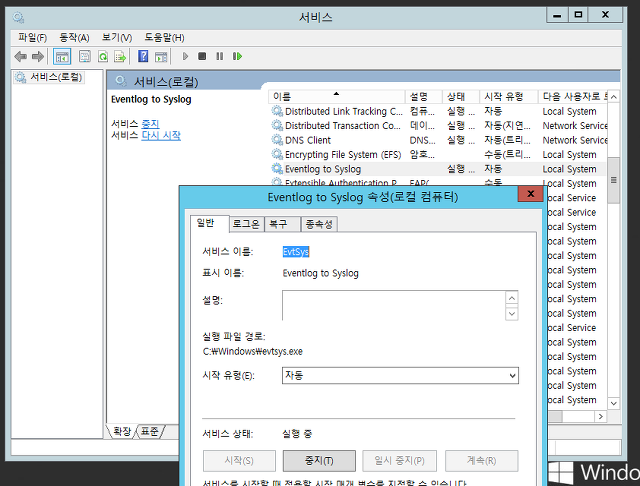Sort by the 설명 column header
This screenshot has width=640, height=486.
pos(424,97)
